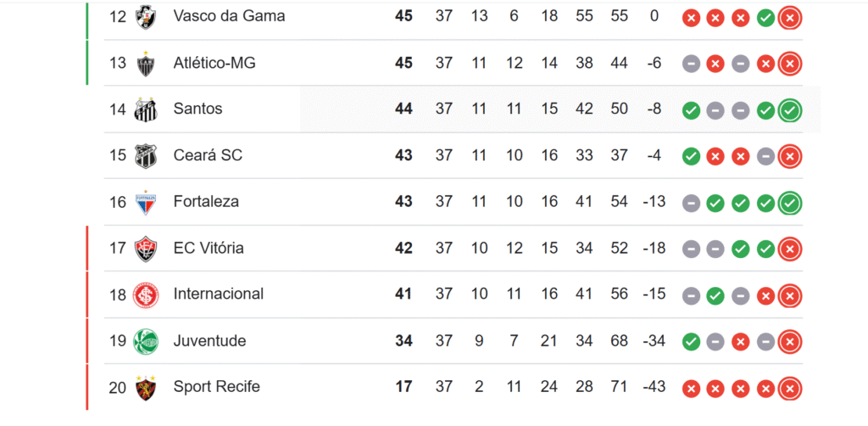The image size is (868, 426).
Task: Click Juventude's first form result win icon
Action: tap(691, 342)
